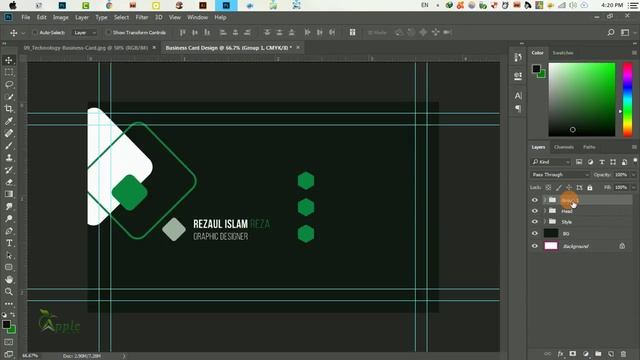This screenshot has width=640, height=360.
Task: Click toolbox foreground color swatch
Action: (x=6, y=324)
